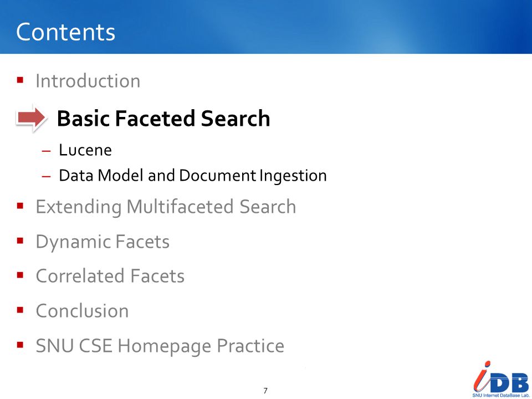
Task: Click the red bullet beside Correlated Facets
Action: 20,275
